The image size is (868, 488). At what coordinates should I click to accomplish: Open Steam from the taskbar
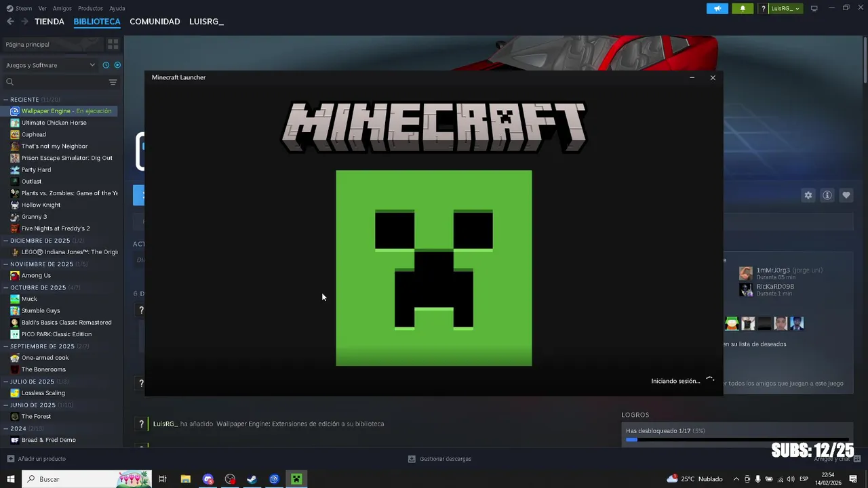tap(252, 479)
